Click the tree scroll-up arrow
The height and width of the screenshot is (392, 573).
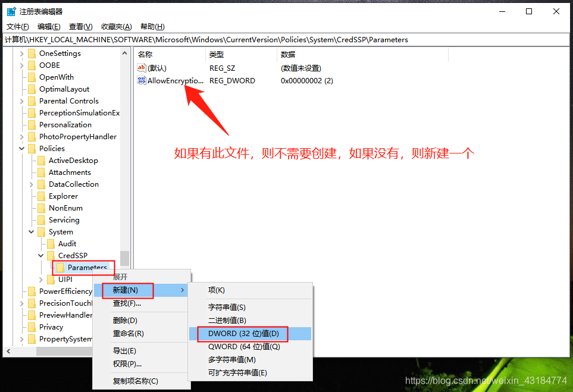tap(125, 54)
